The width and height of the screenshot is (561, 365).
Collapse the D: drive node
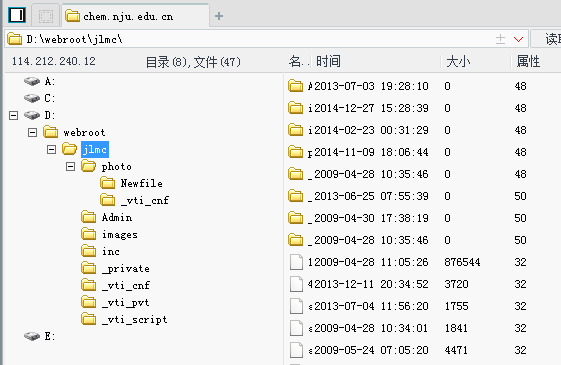(14, 115)
